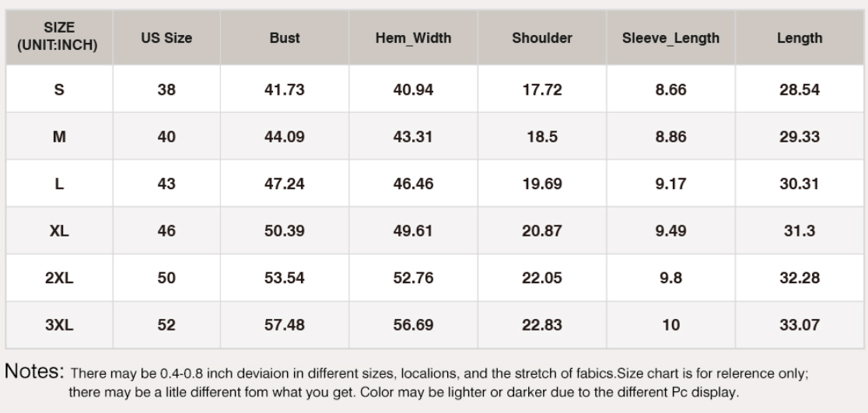This screenshot has height=413, width=868.
Task: Click the bust value 41.73
Action: coord(285,89)
